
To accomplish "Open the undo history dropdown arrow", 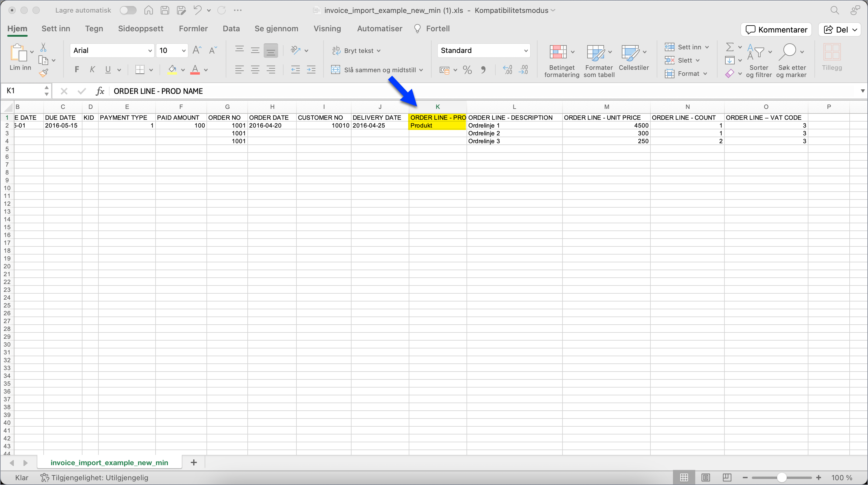I will 209,11.
